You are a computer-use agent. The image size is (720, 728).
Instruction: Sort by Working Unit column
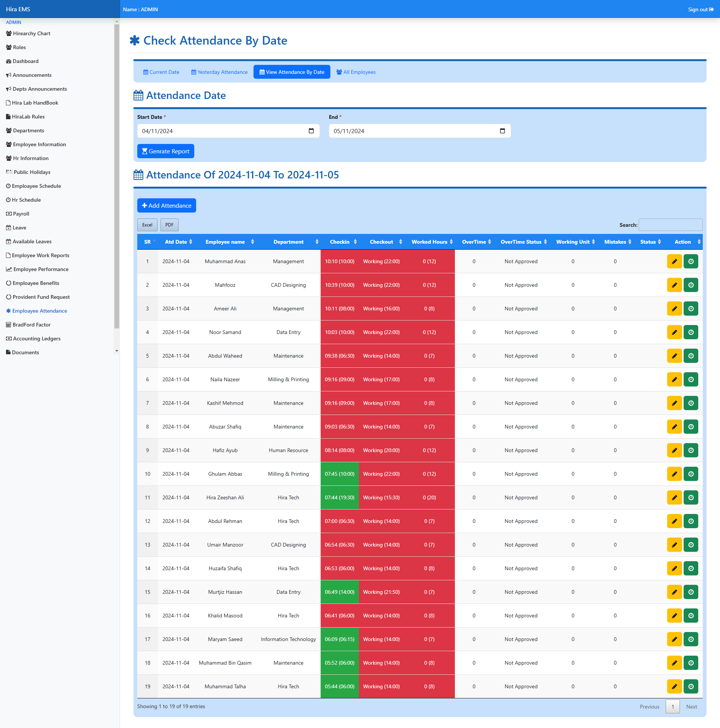tap(573, 242)
